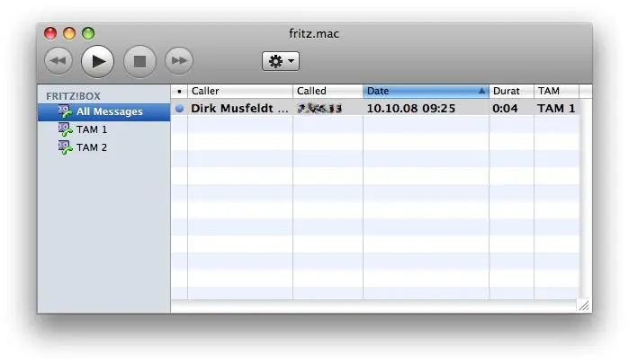Click the unread status dot column header
Screen dimensions: 629x364
coord(179,91)
